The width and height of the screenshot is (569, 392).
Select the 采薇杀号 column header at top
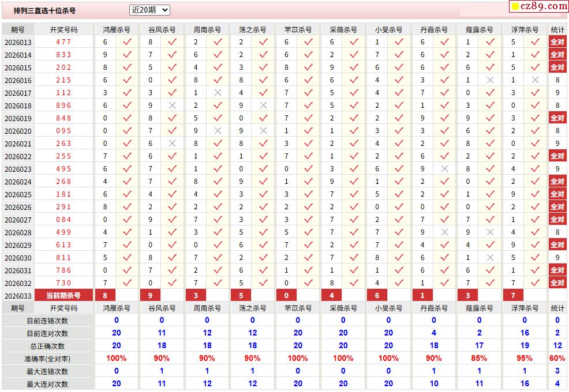tap(343, 29)
